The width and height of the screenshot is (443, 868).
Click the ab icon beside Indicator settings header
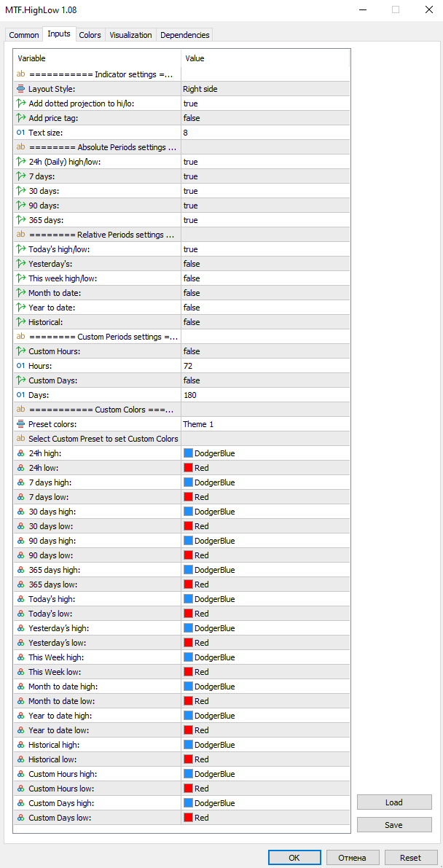(20, 74)
